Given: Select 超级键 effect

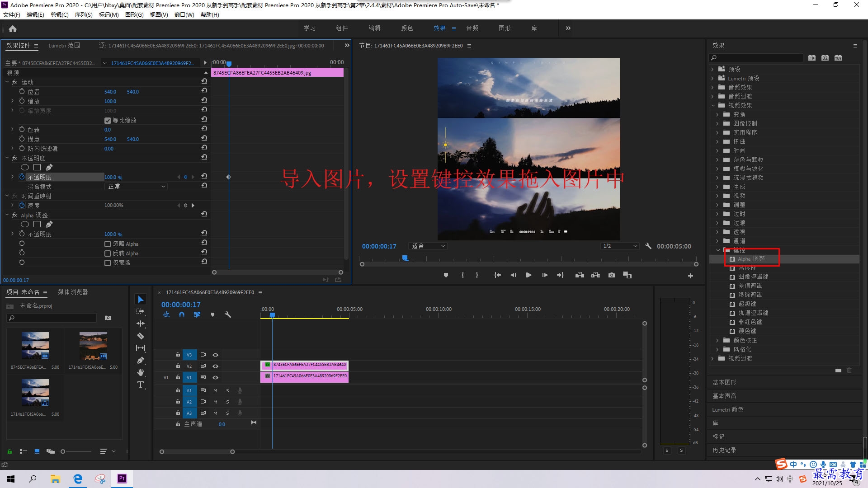Looking at the screenshot, I should click(x=747, y=304).
